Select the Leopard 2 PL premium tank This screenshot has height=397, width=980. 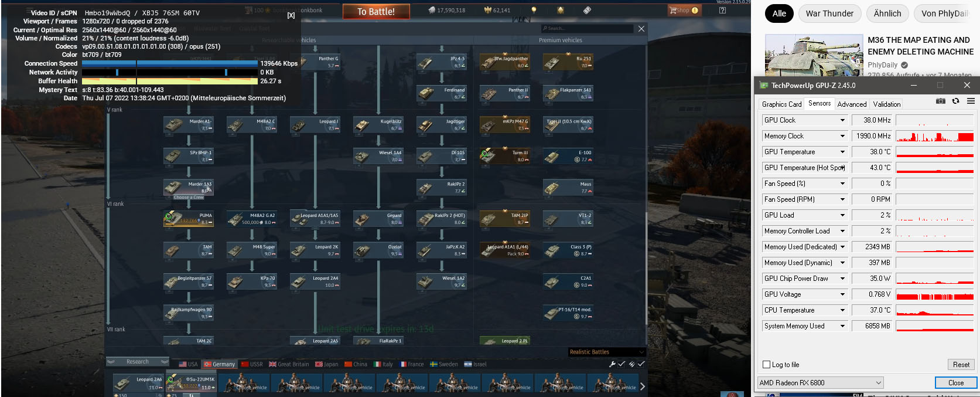coord(505,340)
